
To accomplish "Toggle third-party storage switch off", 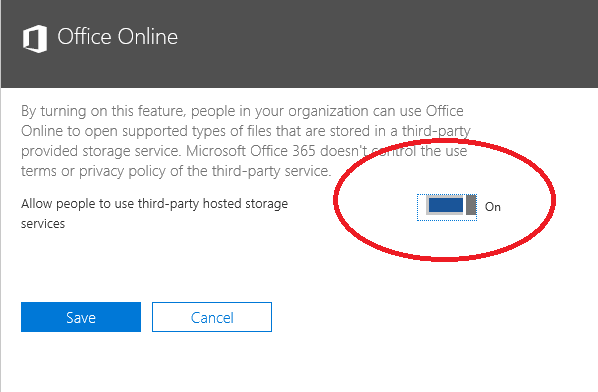I will [451, 205].
